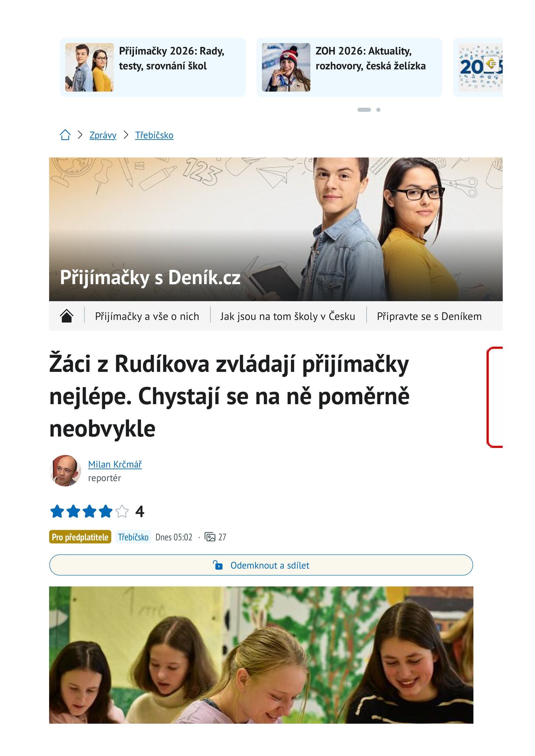Screen dimensions: 535x756
Task: Switch to second carousel page dot
Action: [378, 110]
